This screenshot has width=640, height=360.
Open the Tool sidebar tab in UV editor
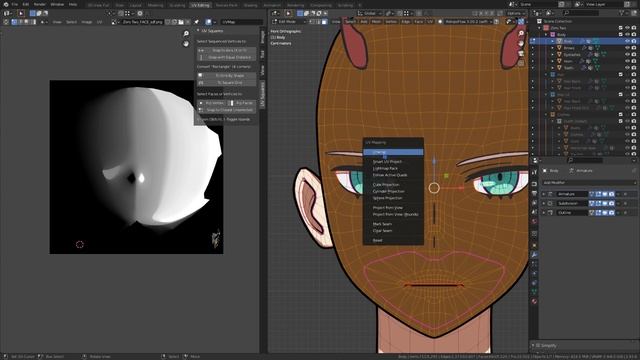262,54
